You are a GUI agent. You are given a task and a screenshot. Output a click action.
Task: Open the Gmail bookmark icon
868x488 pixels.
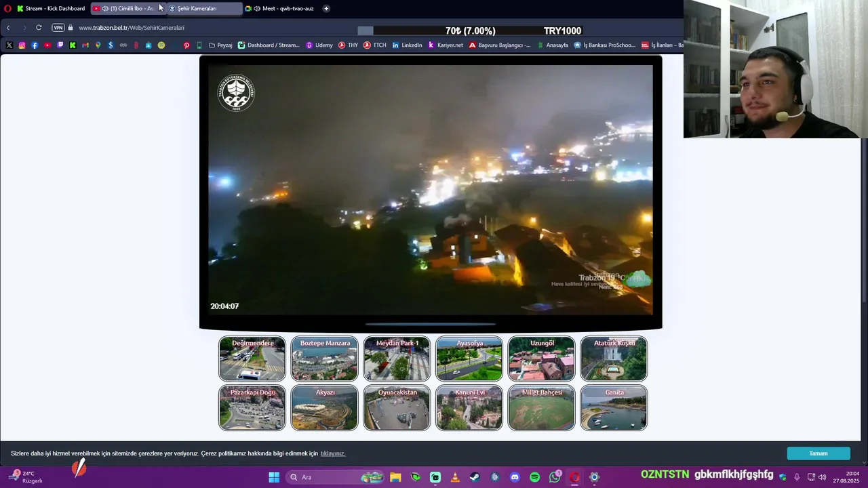click(x=85, y=45)
